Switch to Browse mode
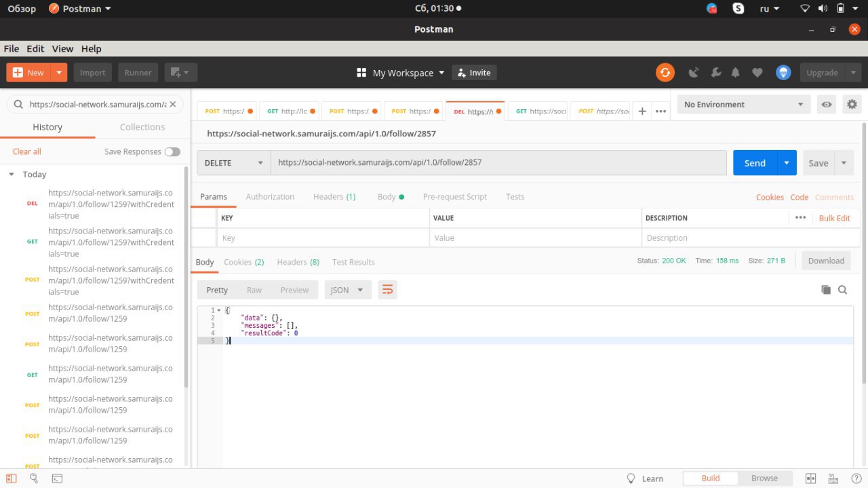This screenshot has height=488, width=868. coord(764,478)
